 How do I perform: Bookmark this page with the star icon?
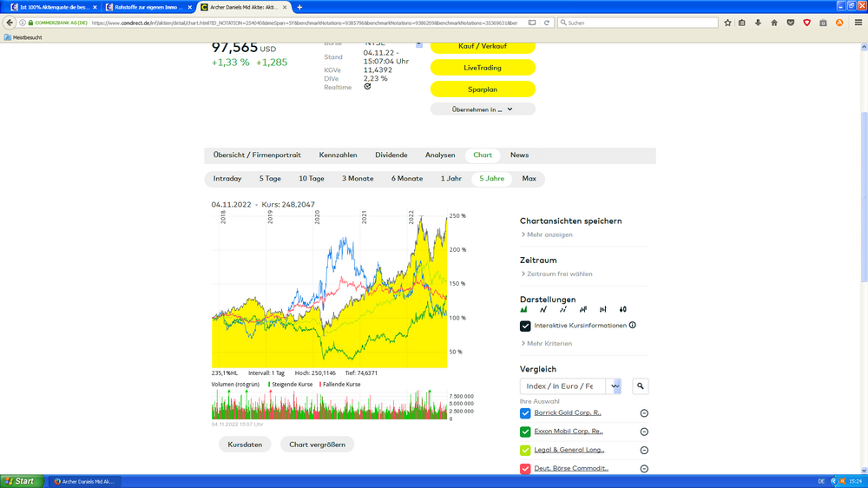tap(727, 23)
